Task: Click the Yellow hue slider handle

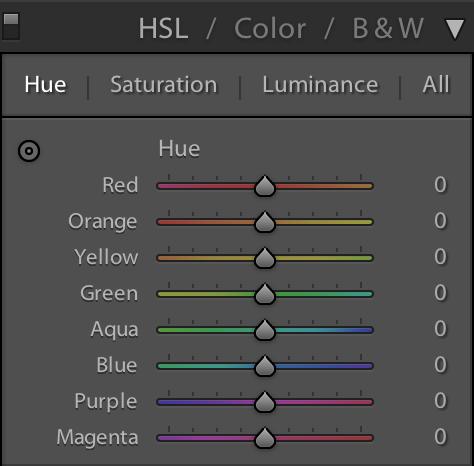Action: [265, 258]
